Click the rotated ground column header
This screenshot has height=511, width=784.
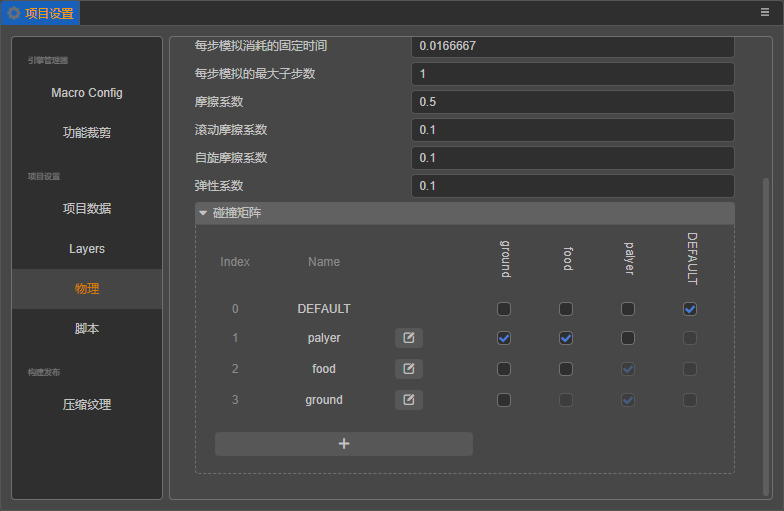click(506, 258)
